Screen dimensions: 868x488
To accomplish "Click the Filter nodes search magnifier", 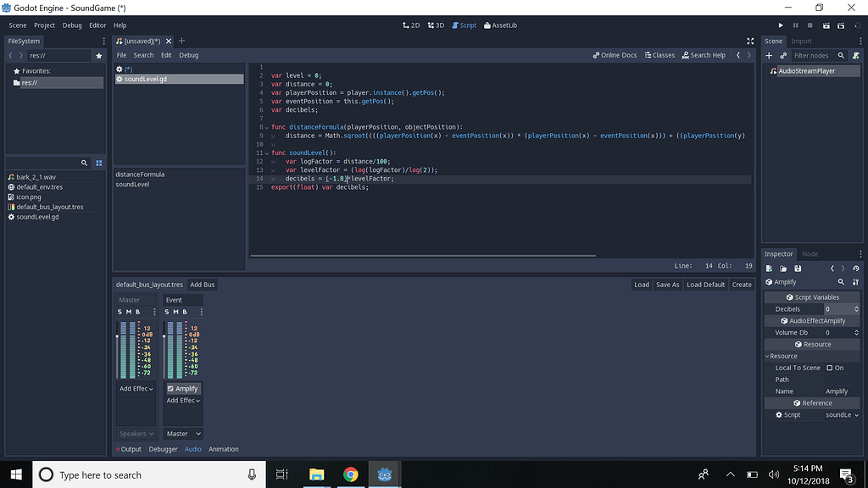I will (841, 55).
